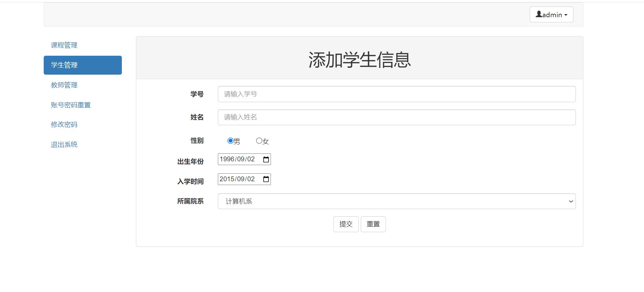The width and height of the screenshot is (644, 292).
Task: Focus the 学号 input field
Action: tap(397, 94)
